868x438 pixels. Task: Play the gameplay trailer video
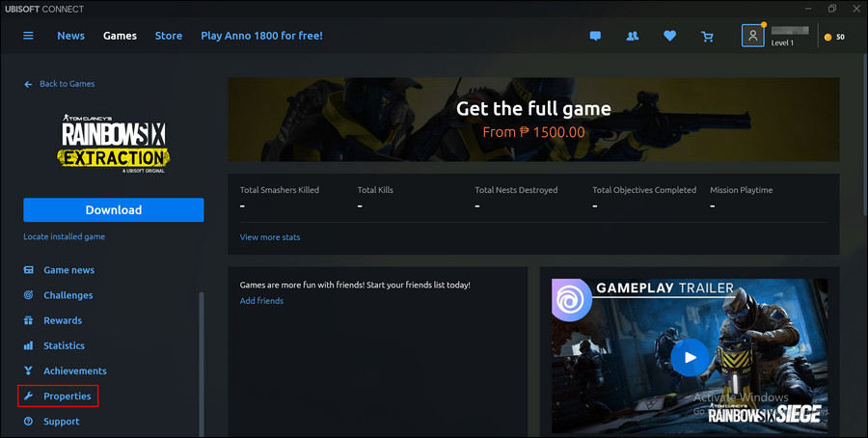click(x=690, y=358)
